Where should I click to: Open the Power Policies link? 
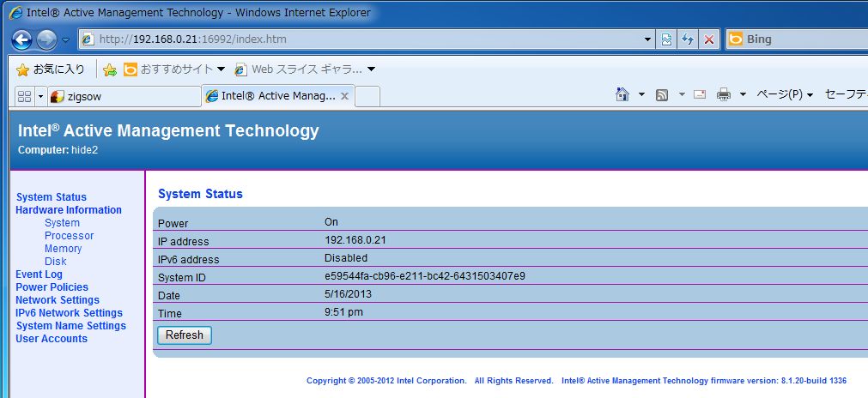pyautogui.click(x=52, y=287)
